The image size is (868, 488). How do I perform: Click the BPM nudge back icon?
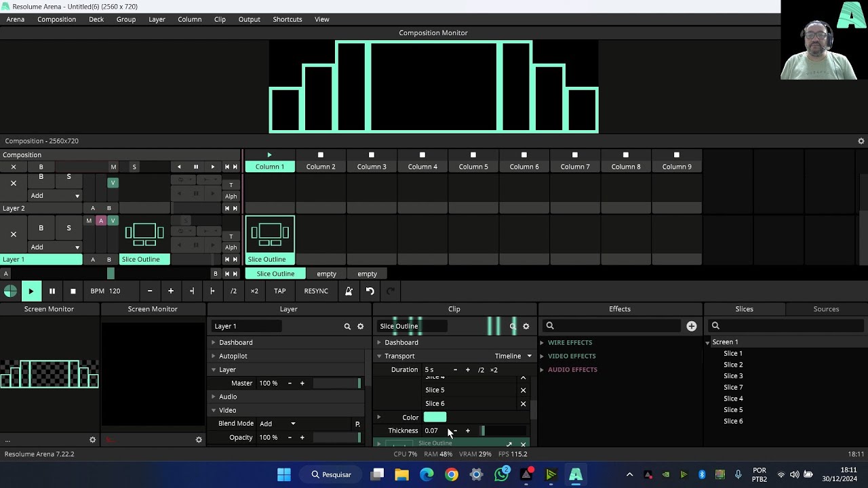pos(192,291)
